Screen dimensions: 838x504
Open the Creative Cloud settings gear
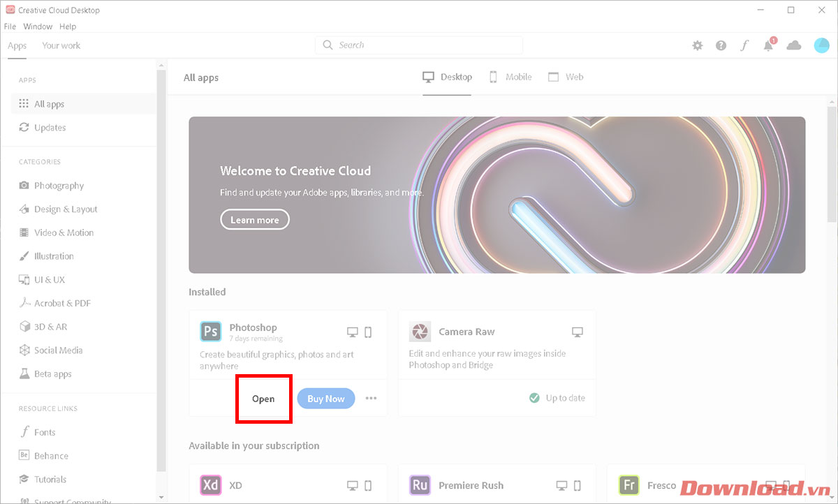pos(698,45)
